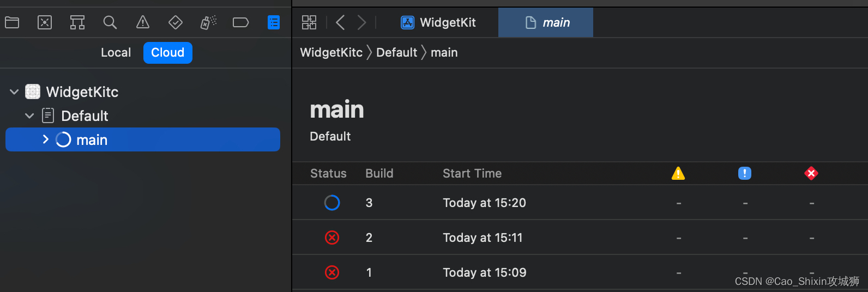Viewport: 868px width, 292px height.
Task: Select the main editor tab
Action: coord(546,22)
